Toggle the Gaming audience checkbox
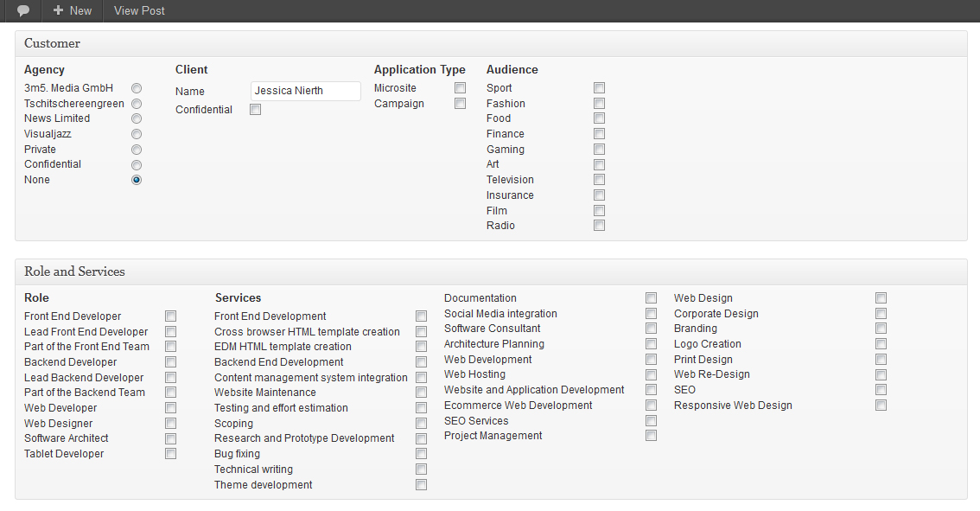The width and height of the screenshot is (980, 511). pos(600,150)
